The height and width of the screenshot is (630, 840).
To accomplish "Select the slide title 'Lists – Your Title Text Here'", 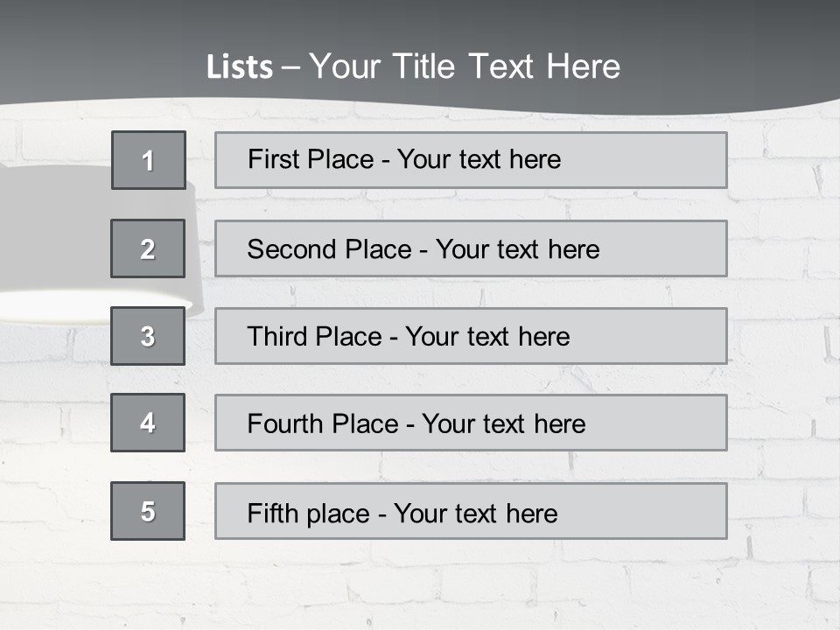I will pyautogui.click(x=413, y=66).
